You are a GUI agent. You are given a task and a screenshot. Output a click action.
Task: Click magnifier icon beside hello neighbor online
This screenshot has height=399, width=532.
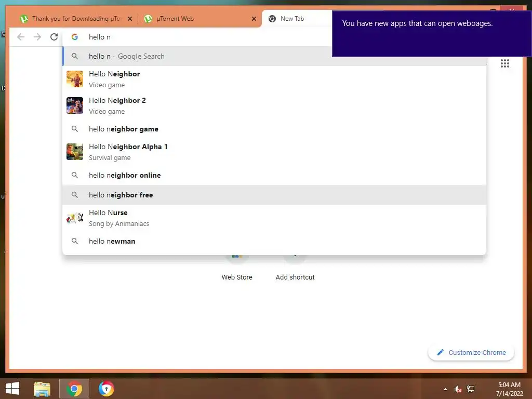click(x=75, y=175)
